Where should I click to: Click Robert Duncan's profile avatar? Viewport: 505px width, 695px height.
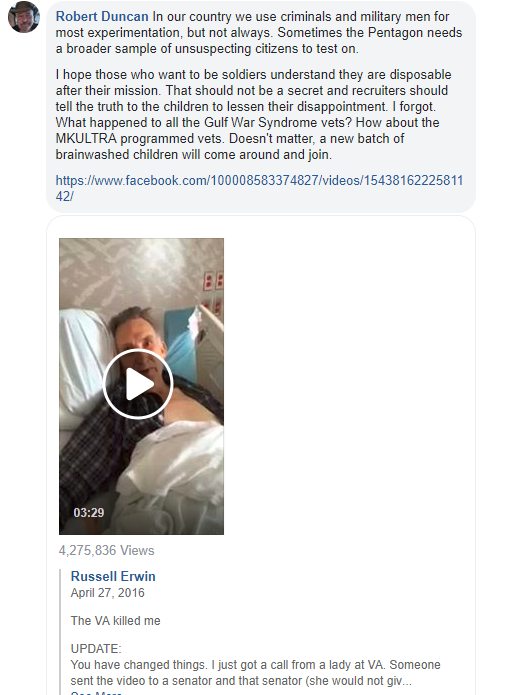pos(24,17)
